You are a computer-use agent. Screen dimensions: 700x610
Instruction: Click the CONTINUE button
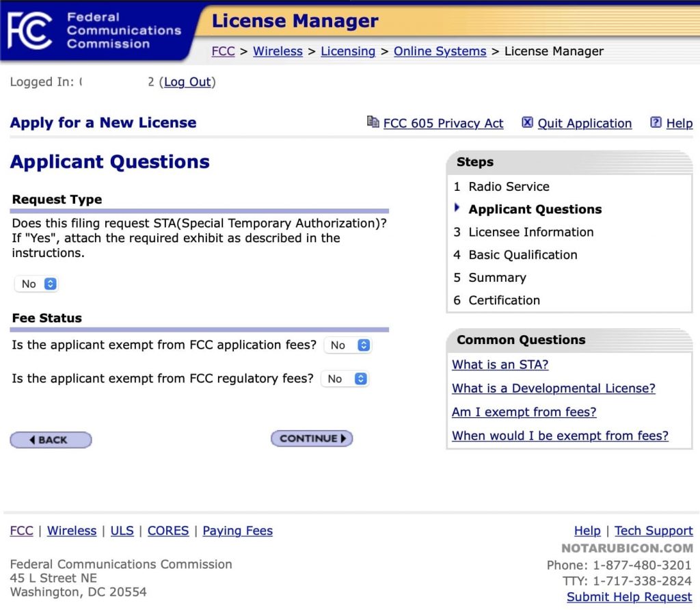pos(312,438)
